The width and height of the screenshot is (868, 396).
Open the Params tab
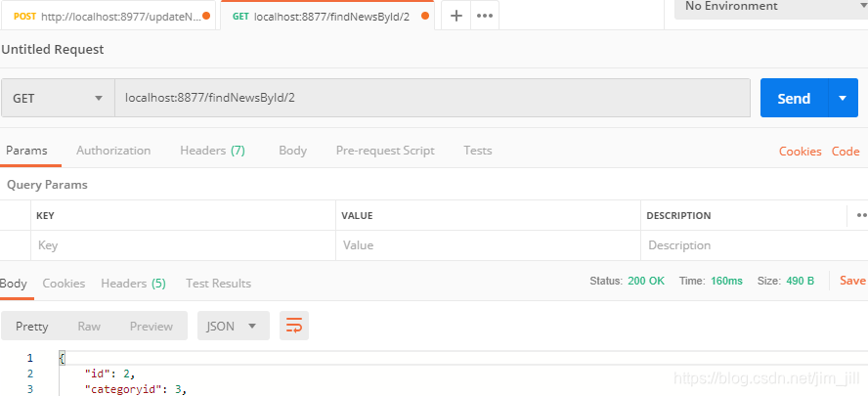pos(26,151)
